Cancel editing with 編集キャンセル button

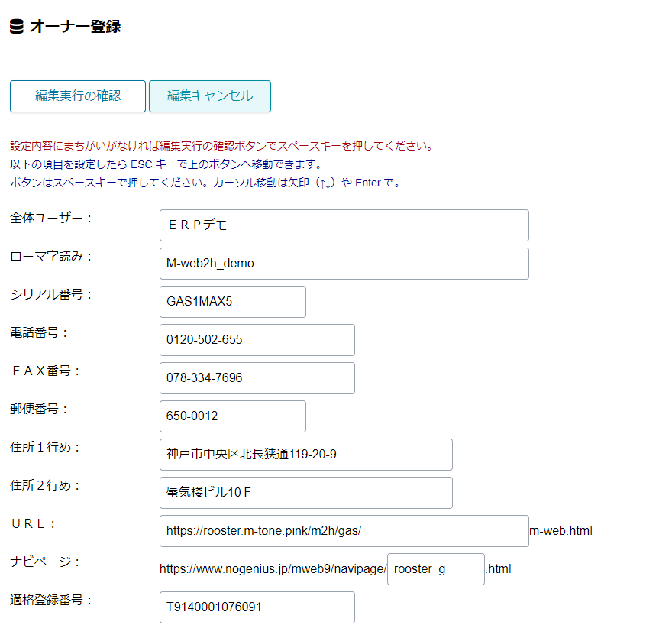pos(209,96)
